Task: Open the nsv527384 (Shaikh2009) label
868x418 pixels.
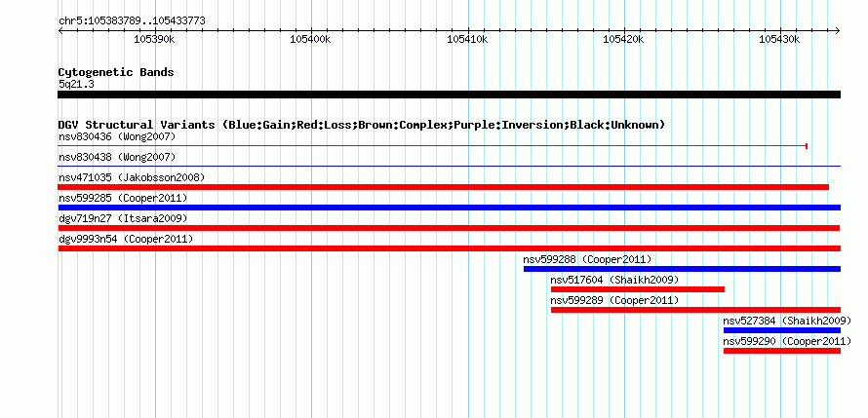Action: [x=787, y=321]
